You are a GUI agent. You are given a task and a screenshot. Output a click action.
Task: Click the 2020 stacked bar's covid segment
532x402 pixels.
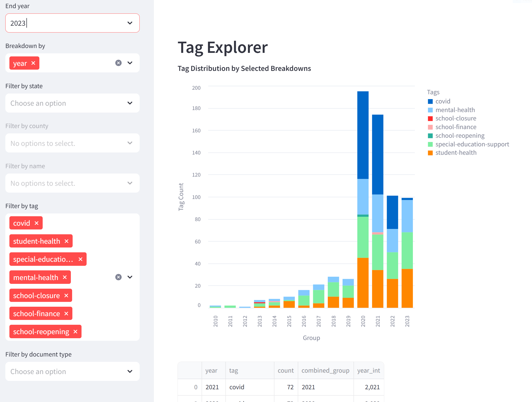[363, 135]
